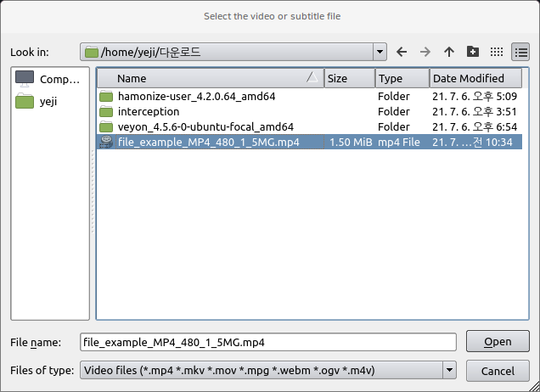The image size is (540, 392).
Task: Expand the Look in path dropdown
Action: click(x=379, y=52)
